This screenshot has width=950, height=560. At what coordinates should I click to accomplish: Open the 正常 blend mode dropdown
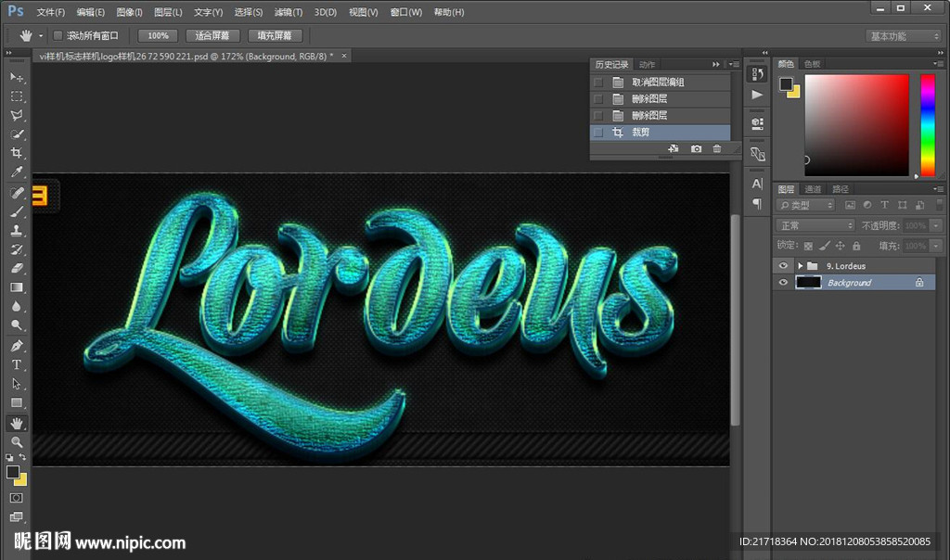tap(815, 225)
